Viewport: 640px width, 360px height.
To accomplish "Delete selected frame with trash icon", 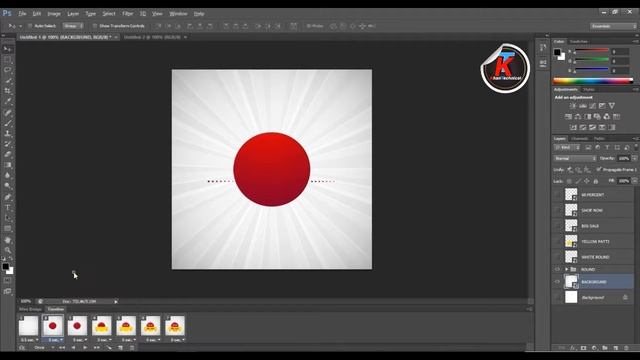I will pyautogui.click(x=132, y=348).
